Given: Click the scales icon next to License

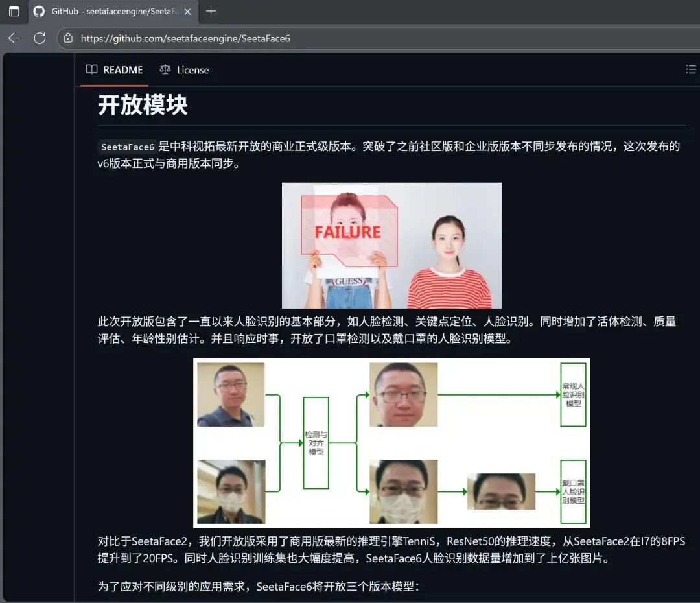Looking at the screenshot, I should click(165, 69).
